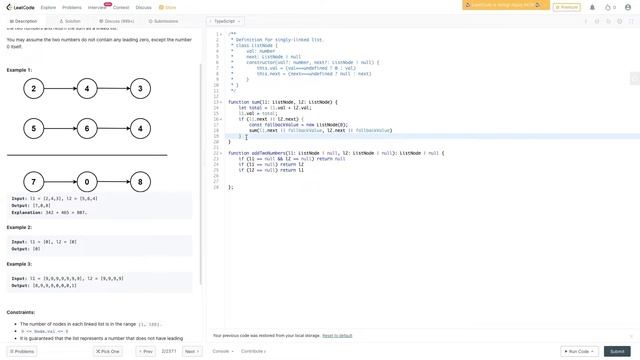Viewport: 640px width, 360px height.
Task: Click the Premium button
Action: (567, 7)
